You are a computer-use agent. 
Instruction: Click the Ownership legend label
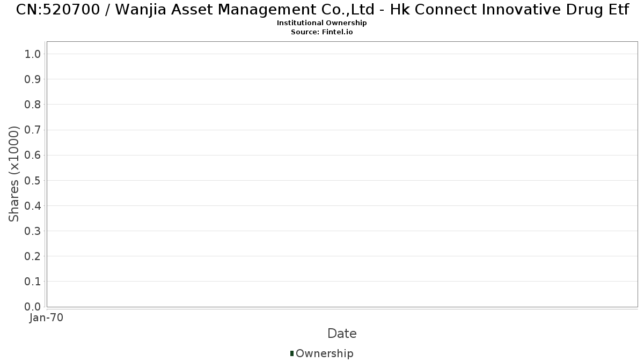click(325, 353)
